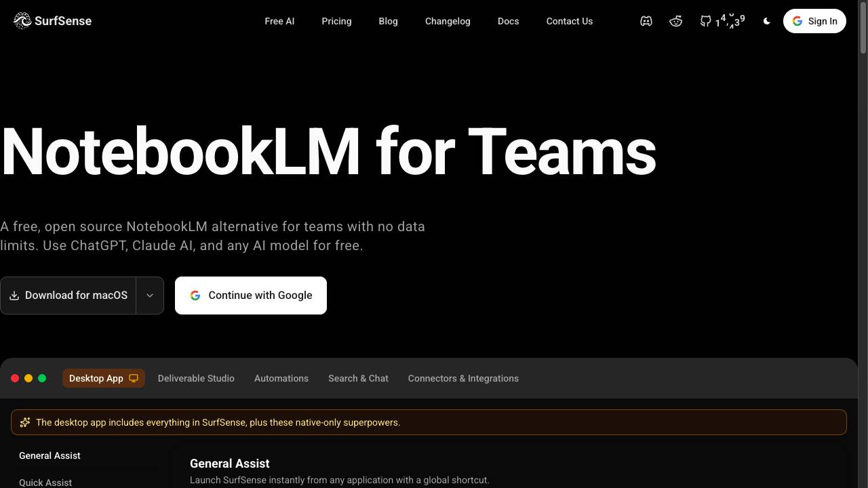Go to Contact Us
The width and height of the screenshot is (868, 488).
click(570, 21)
